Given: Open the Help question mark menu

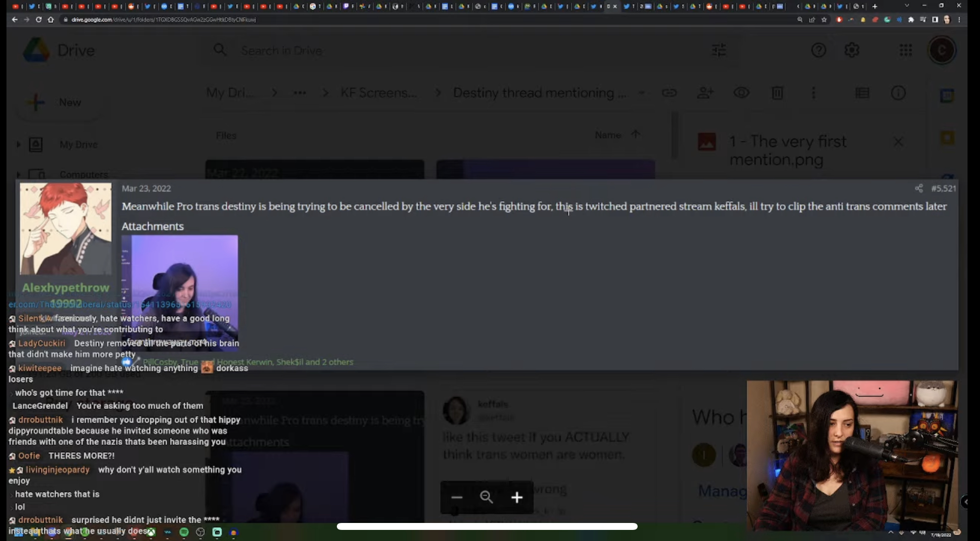Looking at the screenshot, I should 818,50.
